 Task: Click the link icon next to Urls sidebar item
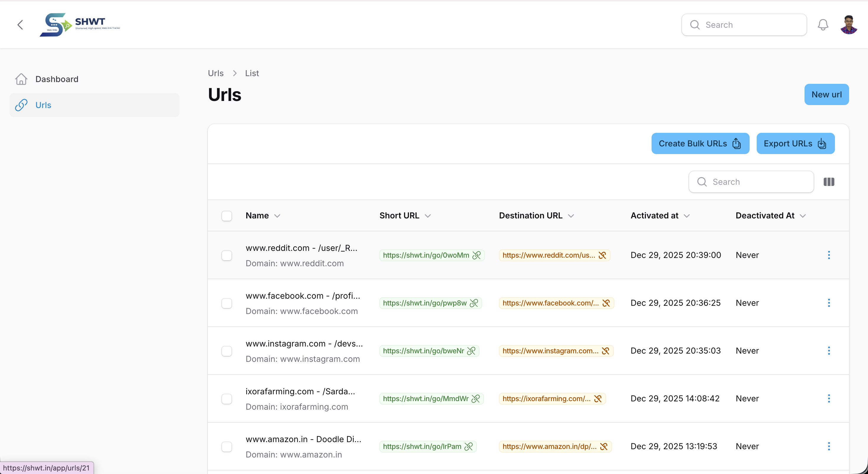21,105
